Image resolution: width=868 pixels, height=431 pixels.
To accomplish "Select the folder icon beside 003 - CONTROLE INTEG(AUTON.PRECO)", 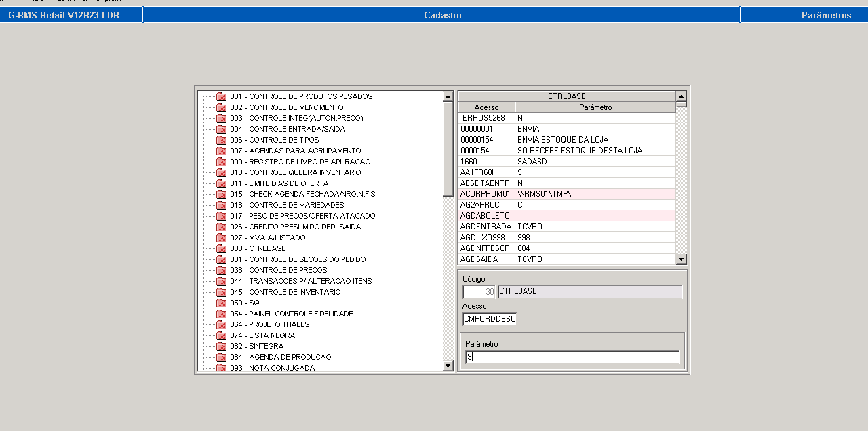I will [221, 118].
